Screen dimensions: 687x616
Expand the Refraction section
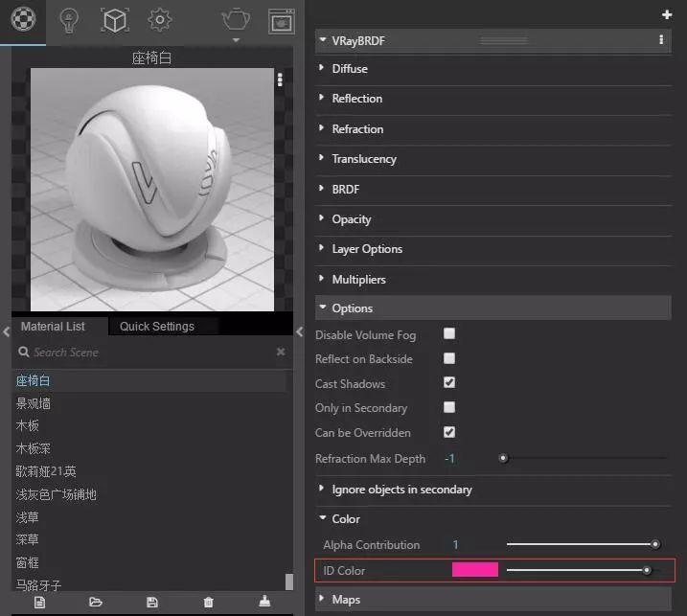[x=322, y=128]
